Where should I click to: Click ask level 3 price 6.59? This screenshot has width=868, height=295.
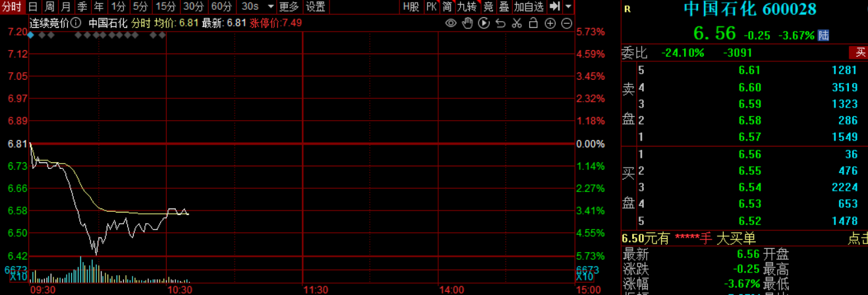(750, 104)
